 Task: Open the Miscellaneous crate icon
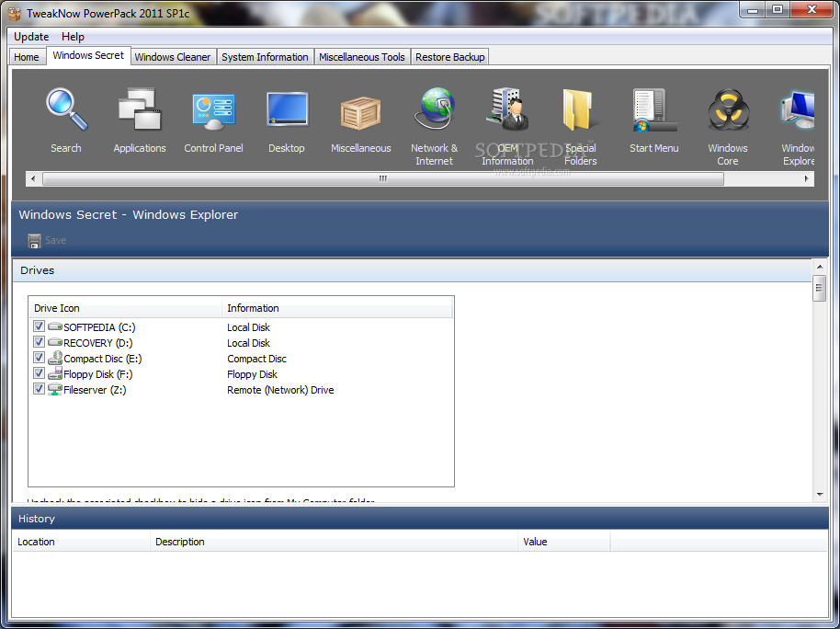[360, 113]
